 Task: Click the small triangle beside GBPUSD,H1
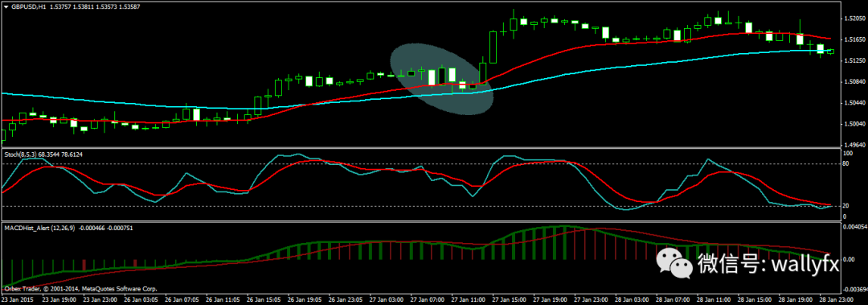(x=6, y=6)
